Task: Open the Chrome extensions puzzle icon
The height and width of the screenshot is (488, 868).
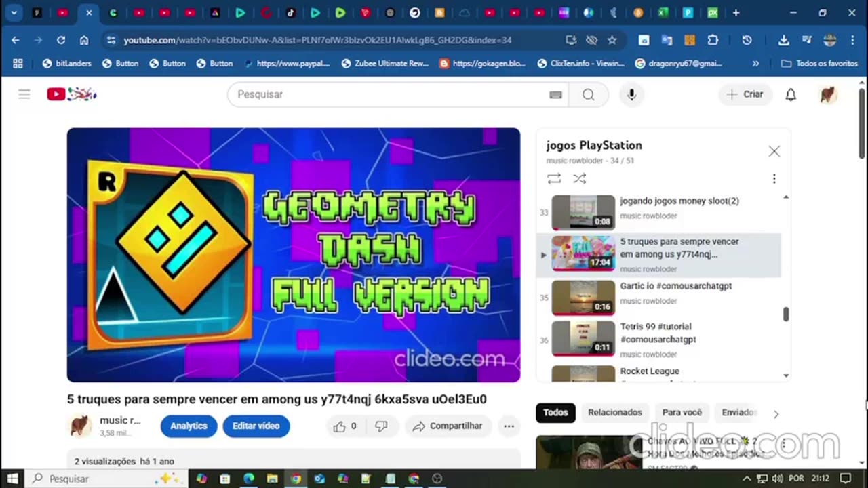Action: click(x=713, y=40)
